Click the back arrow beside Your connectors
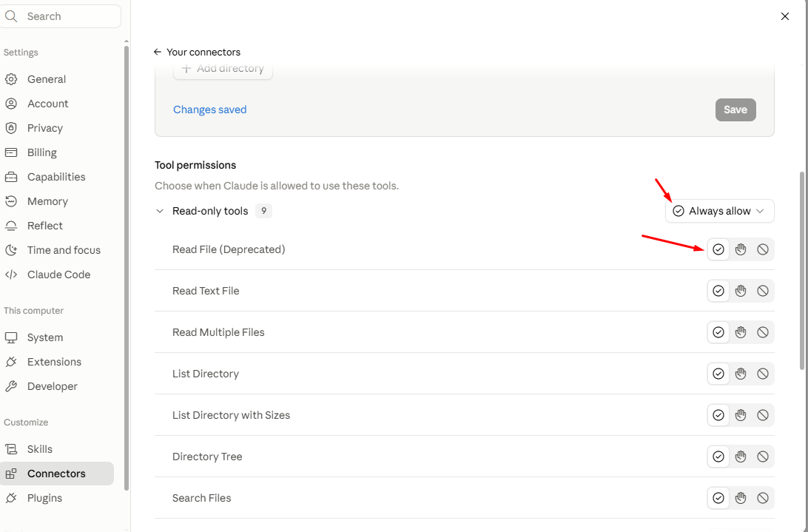The width and height of the screenshot is (808, 532). tap(158, 52)
